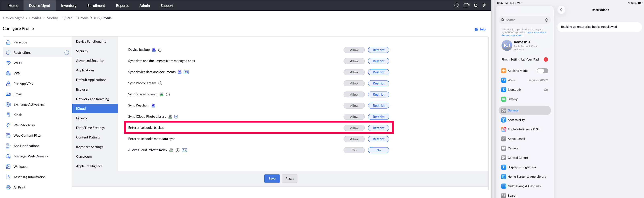Click the Kiosk icon in sidebar
Viewport: 644px width, 198px height.
[x=8, y=115]
